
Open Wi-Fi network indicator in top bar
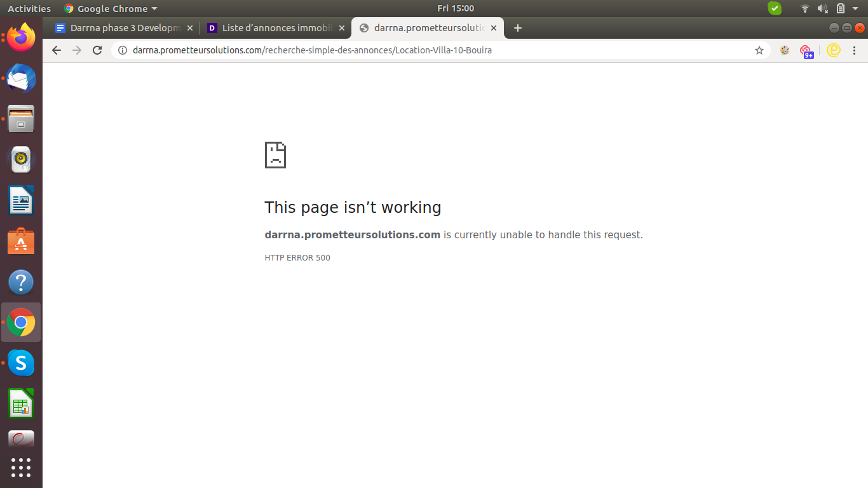pyautogui.click(x=805, y=8)
